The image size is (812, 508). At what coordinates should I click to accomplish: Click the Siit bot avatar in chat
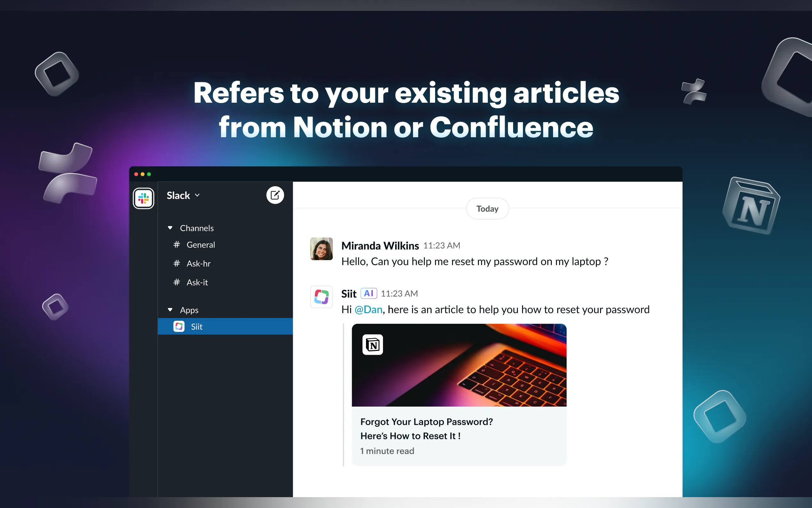point(321,297)
